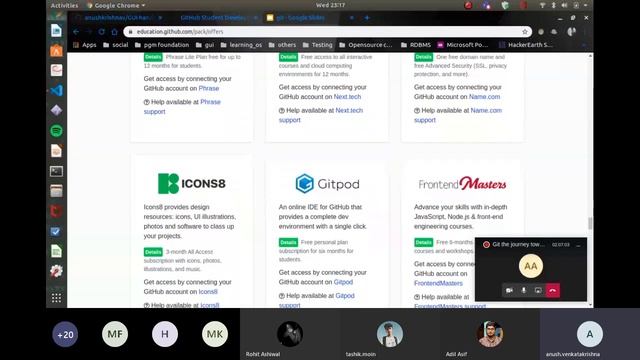
Task: Select Rohit Ashiwal participant tile
Action: (290, 334)
